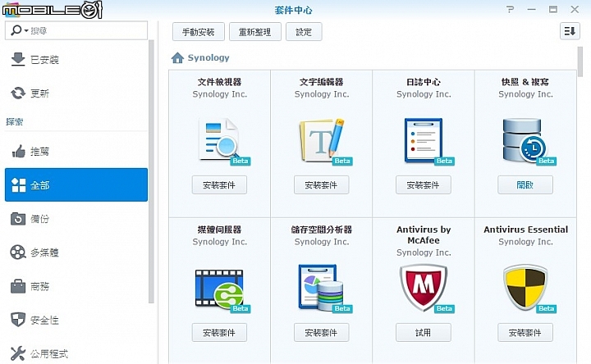Select the 全部 all packages category
This screenshot has width=591, height=364.
(76, 184)
